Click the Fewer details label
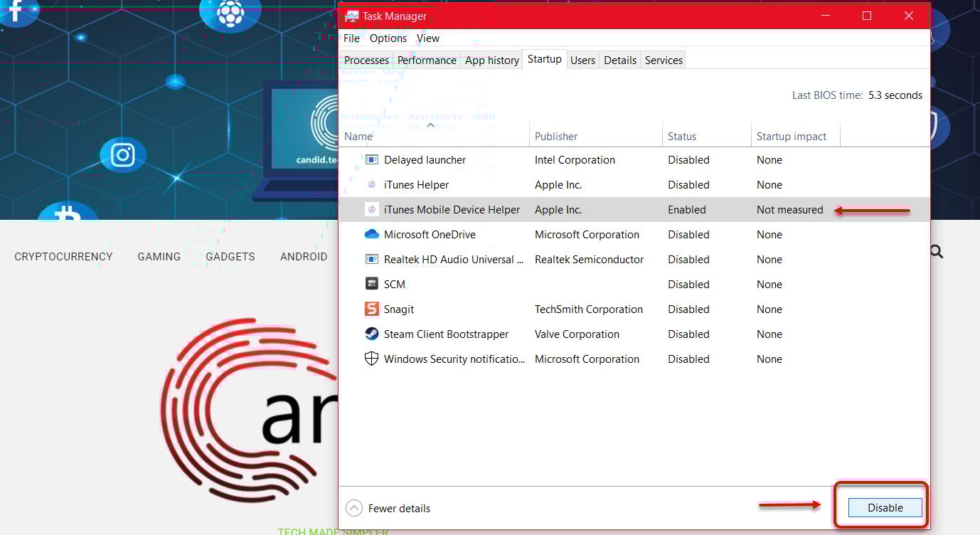Image resolution: width=980 pixels, height=535 pixels. pyautogui.click(x=399, y=509)
